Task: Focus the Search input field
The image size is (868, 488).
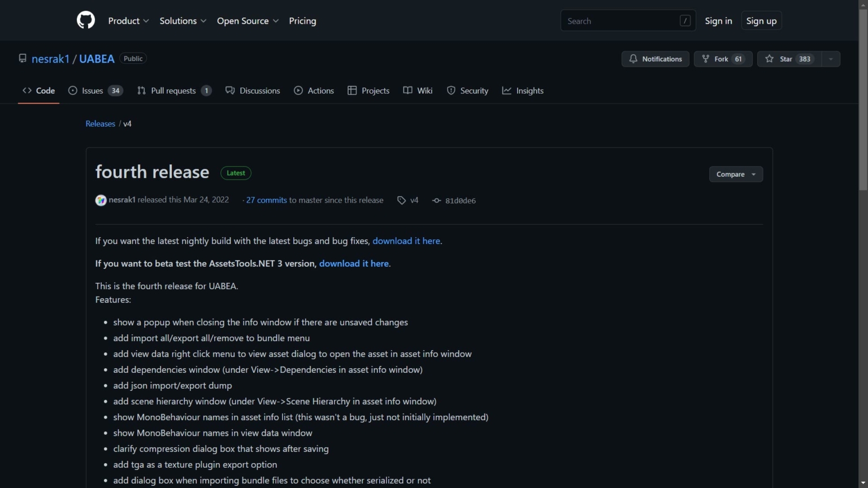Action: (622, 21)
